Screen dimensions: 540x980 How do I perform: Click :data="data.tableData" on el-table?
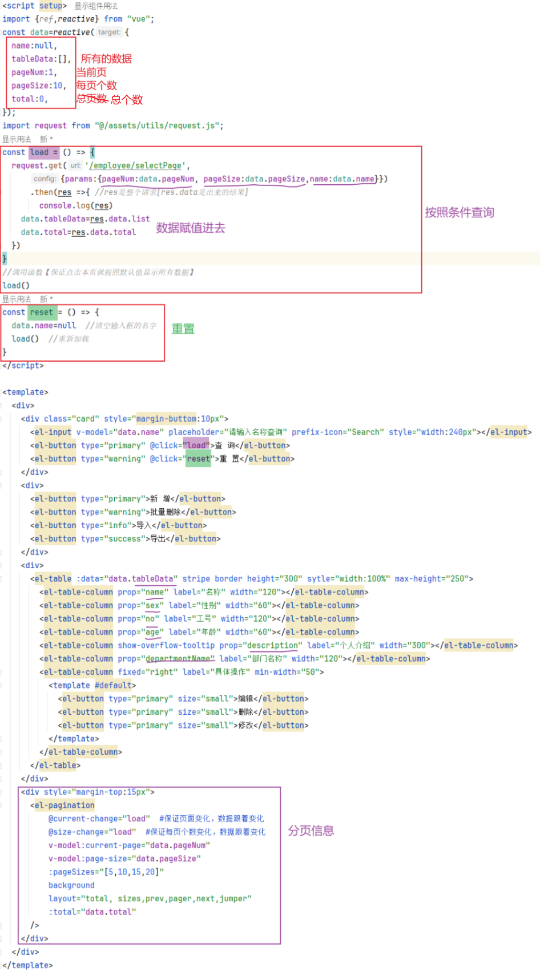[x=127, y=578]
